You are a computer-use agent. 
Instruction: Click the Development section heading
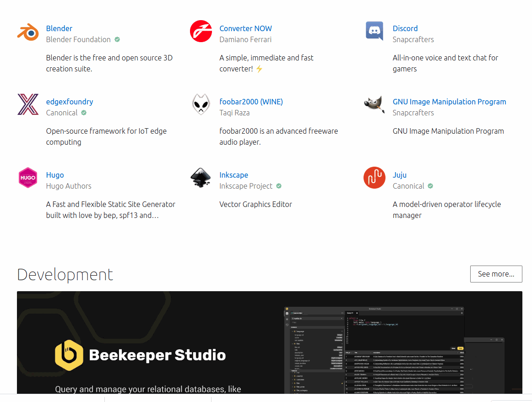[x=65, y=274]
